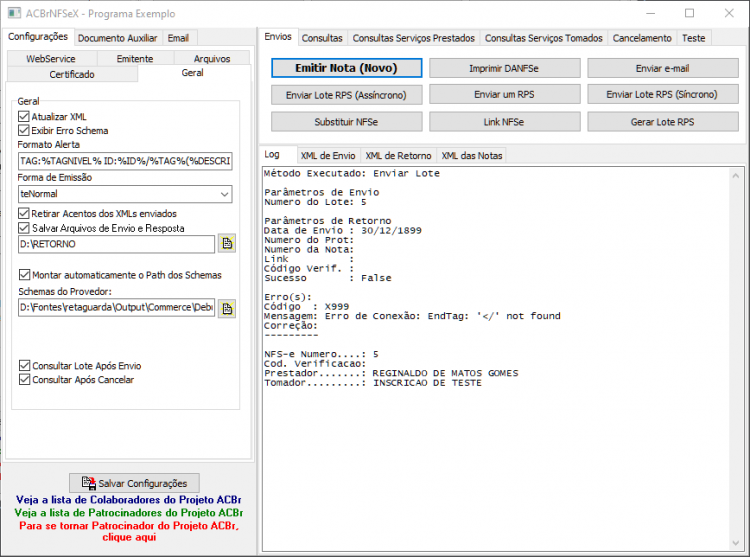
Task: Select Geral sub-tab
Action: (x=192, y=73)
